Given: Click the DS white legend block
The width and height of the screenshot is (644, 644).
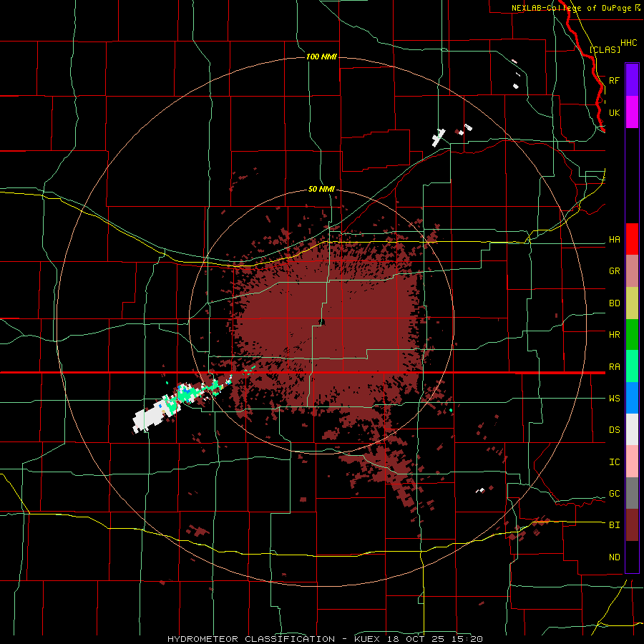Looking at the screenshot, I should tap(632, 429).
